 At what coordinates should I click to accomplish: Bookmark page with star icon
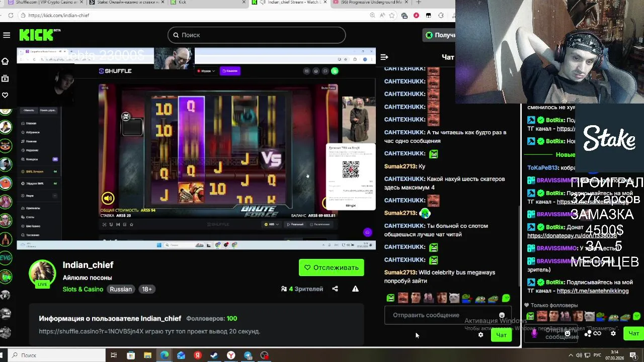pos(392,16)
